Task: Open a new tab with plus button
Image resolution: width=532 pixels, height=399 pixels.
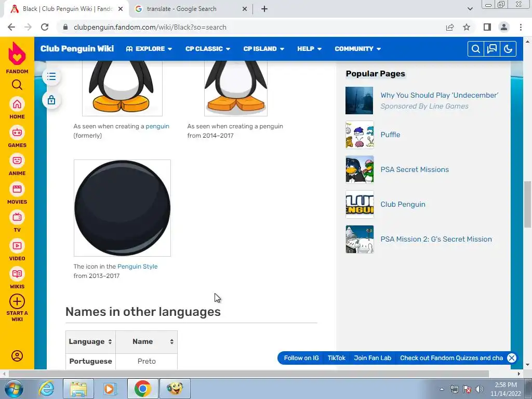Action: coord(264,9)
